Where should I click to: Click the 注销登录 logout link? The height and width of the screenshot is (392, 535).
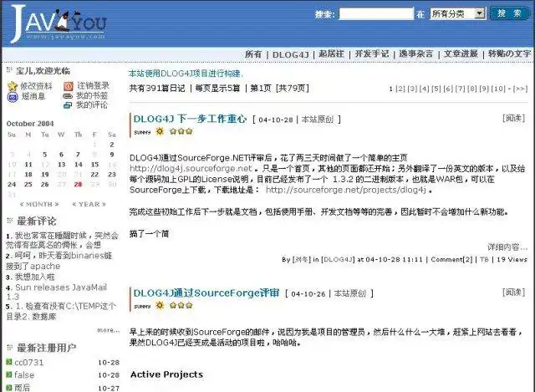click(x=93, y=85)
